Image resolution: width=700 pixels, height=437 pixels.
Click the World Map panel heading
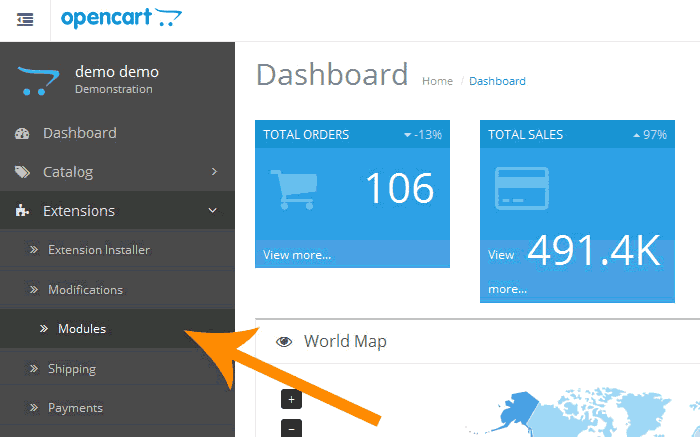tap(345, 341)
